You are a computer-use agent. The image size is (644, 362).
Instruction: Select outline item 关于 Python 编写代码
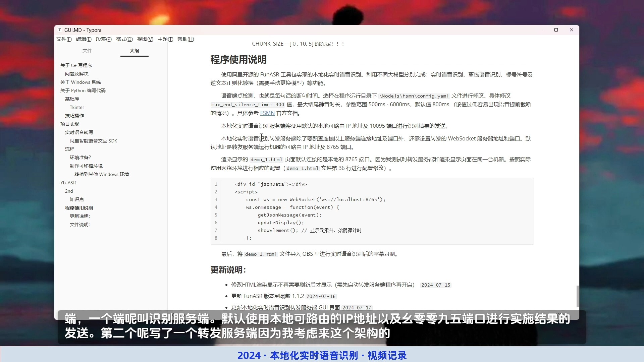(83, 90)
